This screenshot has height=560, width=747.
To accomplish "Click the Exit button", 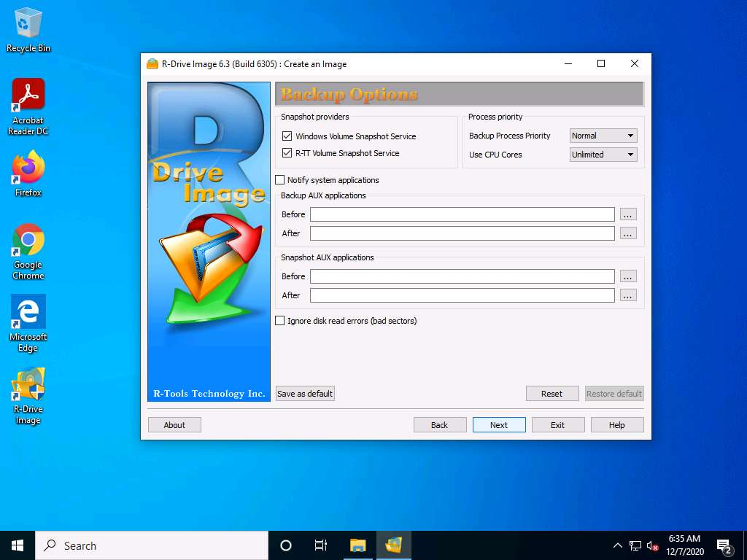I will (558, 425).
